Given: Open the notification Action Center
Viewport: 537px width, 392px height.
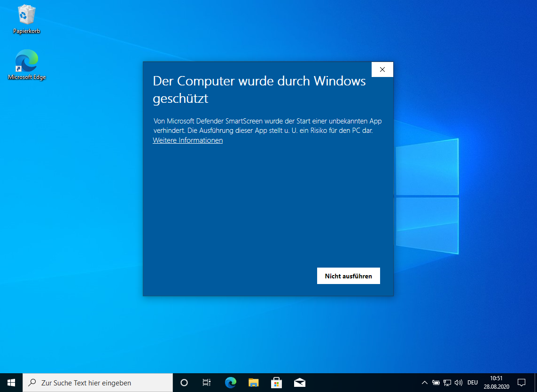Looking at the screenshot, I should point(521,383).
